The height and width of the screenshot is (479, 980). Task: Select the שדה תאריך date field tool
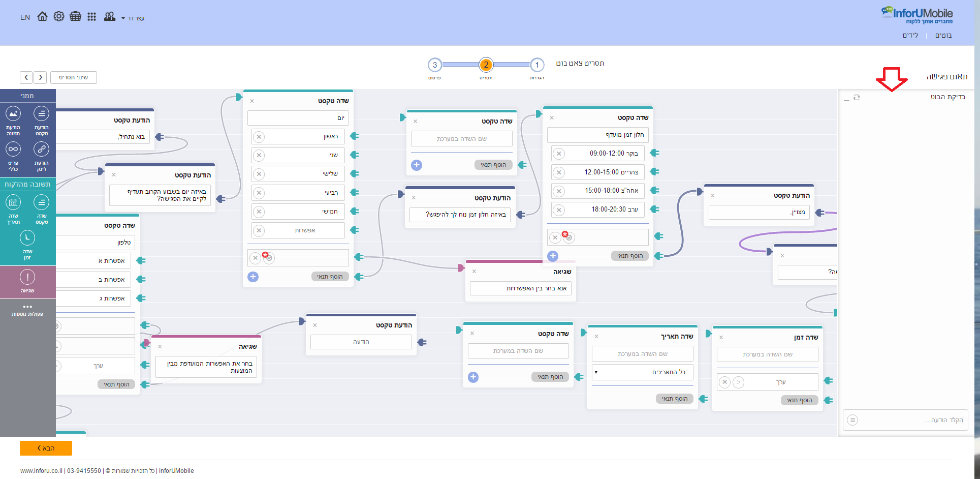pos(13,210)
